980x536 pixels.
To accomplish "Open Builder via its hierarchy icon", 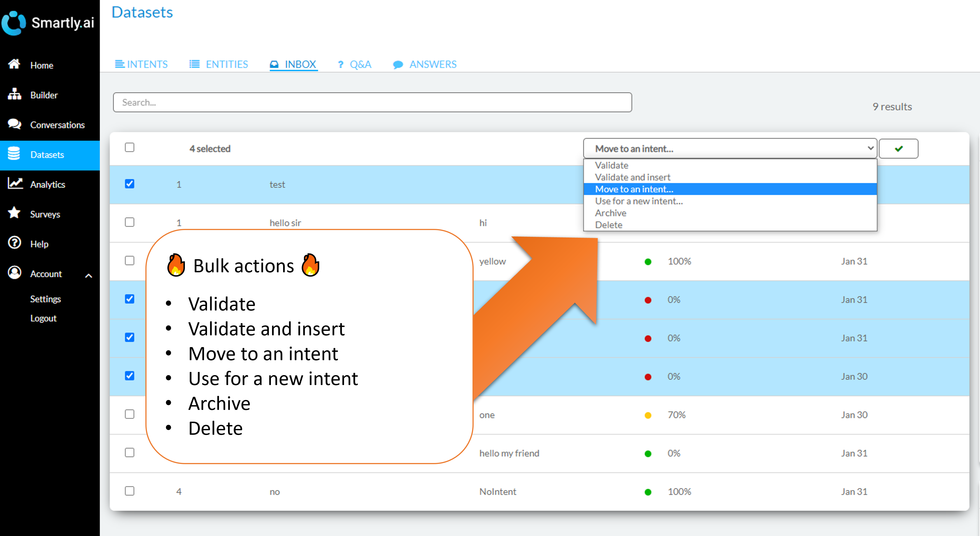I will [14, 94].
